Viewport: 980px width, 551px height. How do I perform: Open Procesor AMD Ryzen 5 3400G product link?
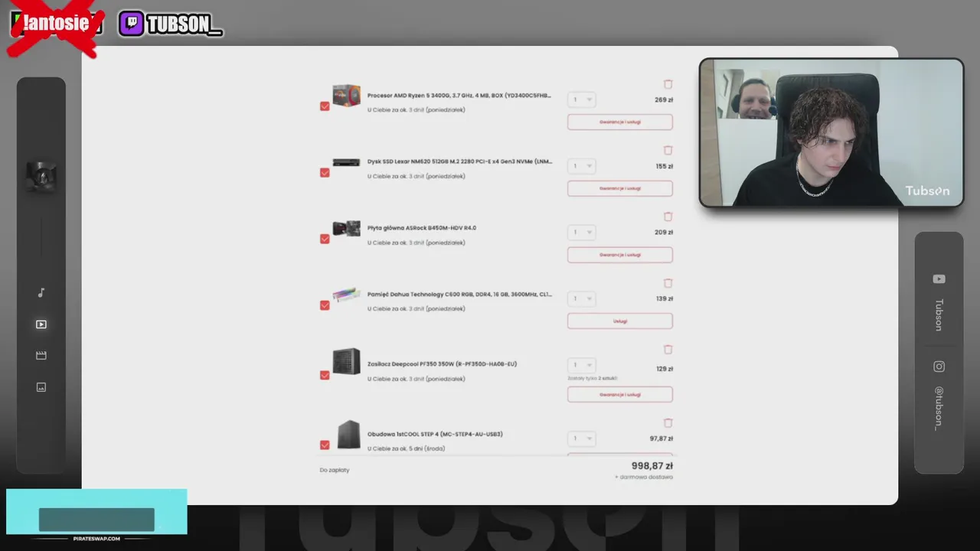pos(459,96)
